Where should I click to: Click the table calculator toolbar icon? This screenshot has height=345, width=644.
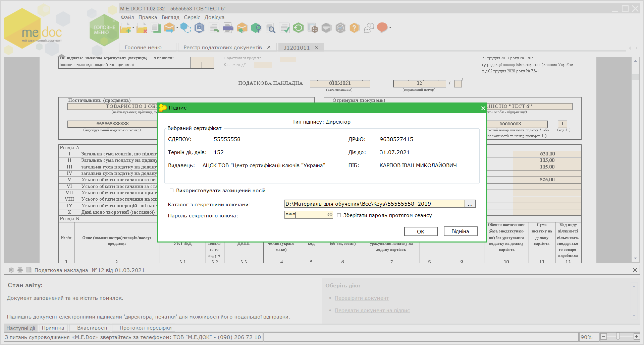tap(313, 28)
